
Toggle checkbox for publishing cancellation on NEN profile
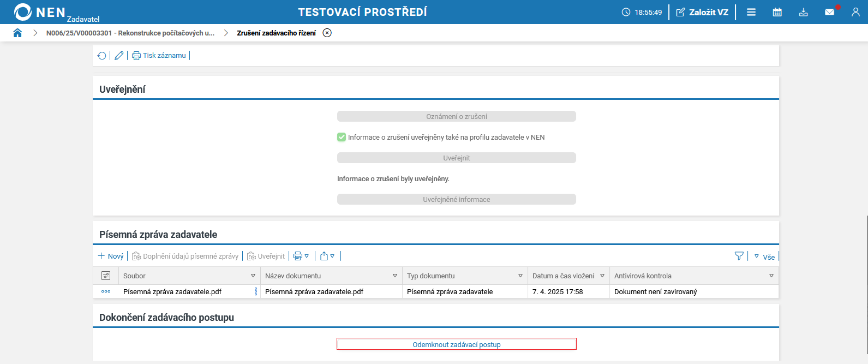[342, 138]
